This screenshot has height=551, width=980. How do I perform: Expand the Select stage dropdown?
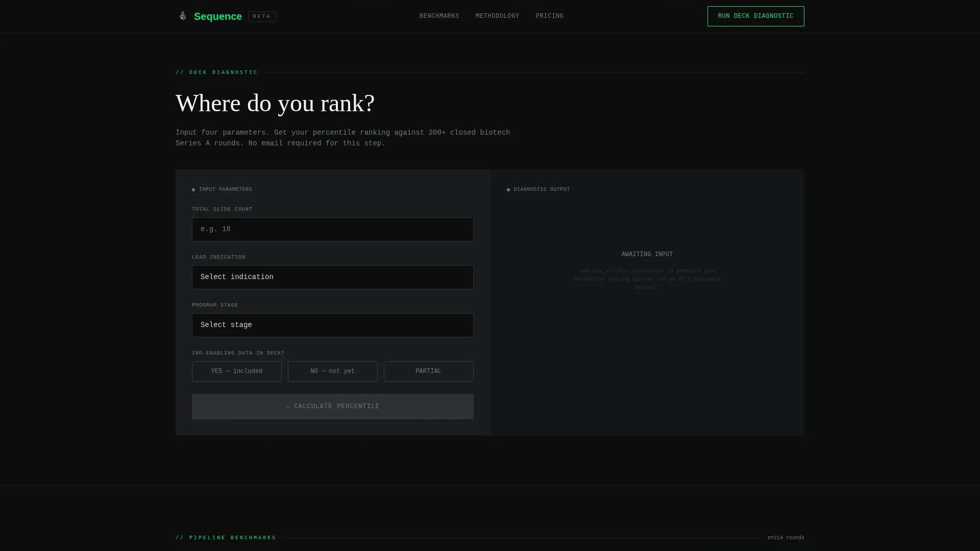pyautogui.click(x=333, y=325)
